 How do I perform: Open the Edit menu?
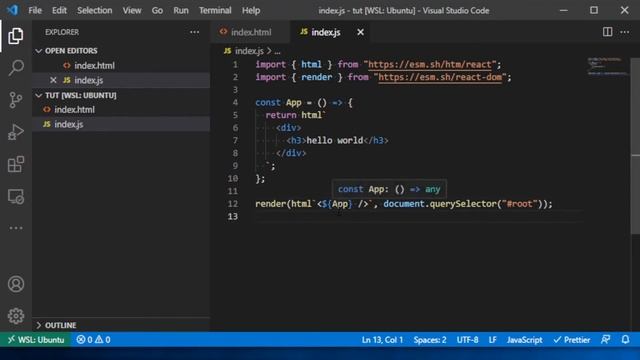[x=59, y=10]
